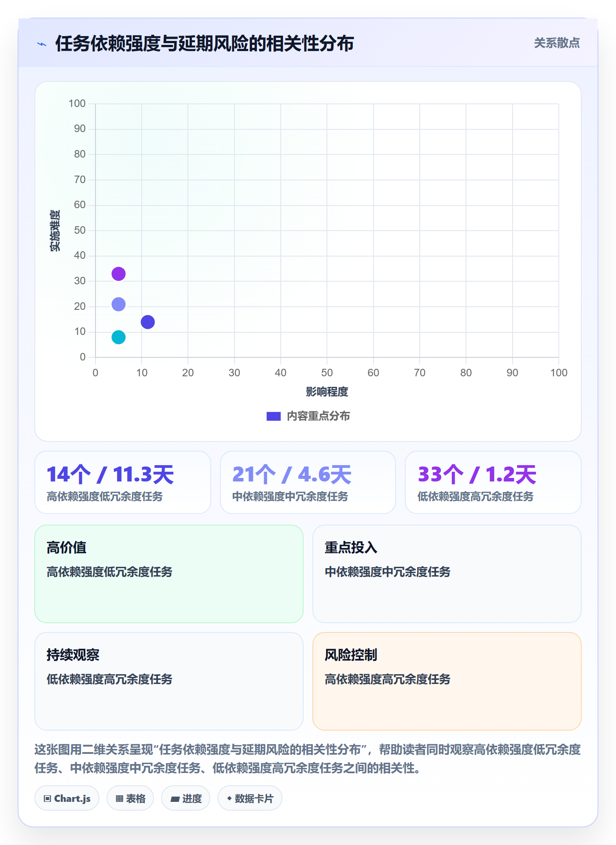Click the 关系散点 label in the header

coord(557,43)
